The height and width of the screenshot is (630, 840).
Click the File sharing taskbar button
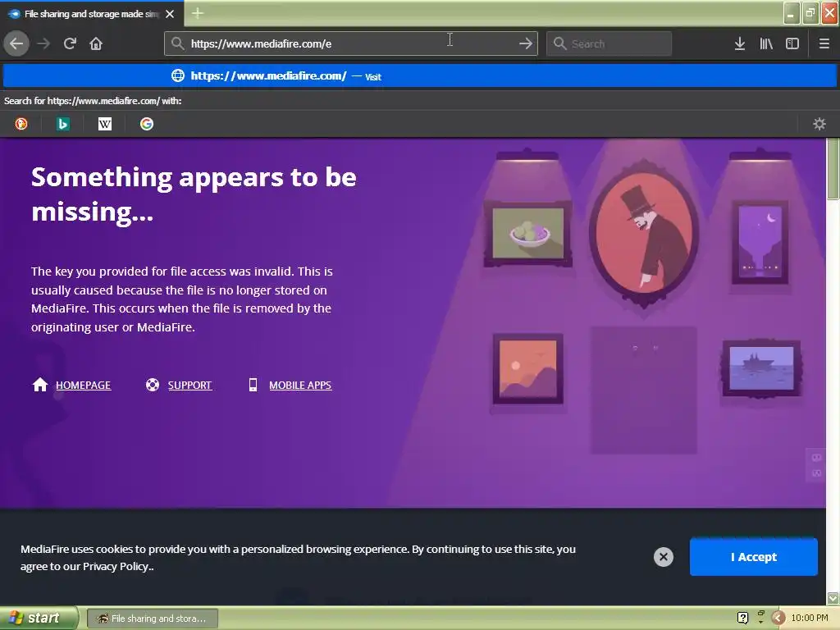[x=152, y=619]
